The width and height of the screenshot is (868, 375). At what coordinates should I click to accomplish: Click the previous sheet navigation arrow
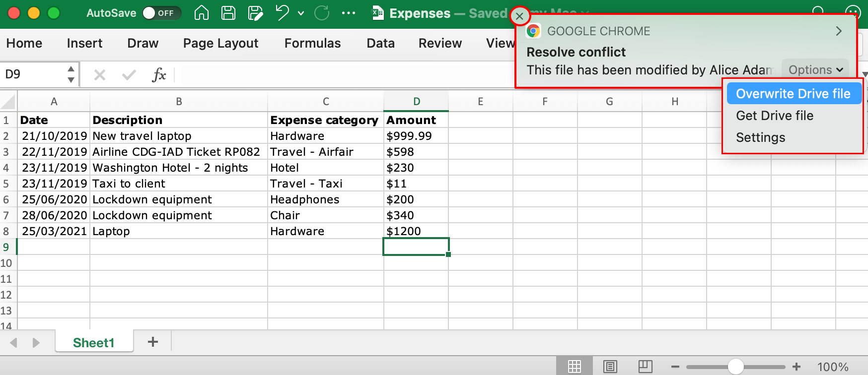14,343
